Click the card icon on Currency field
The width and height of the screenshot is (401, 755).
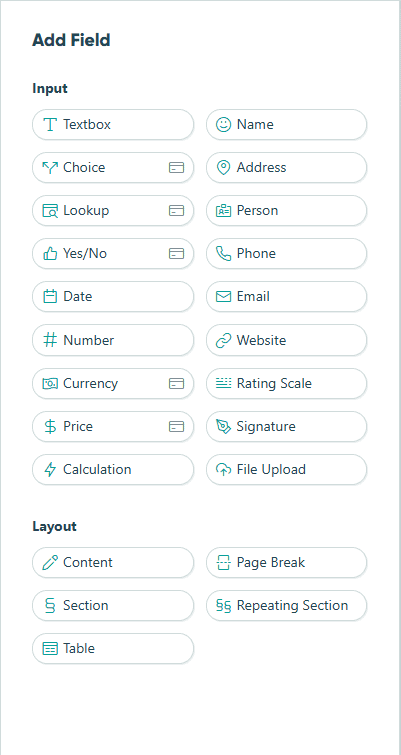pyautogui.click(x=177, y=383)
